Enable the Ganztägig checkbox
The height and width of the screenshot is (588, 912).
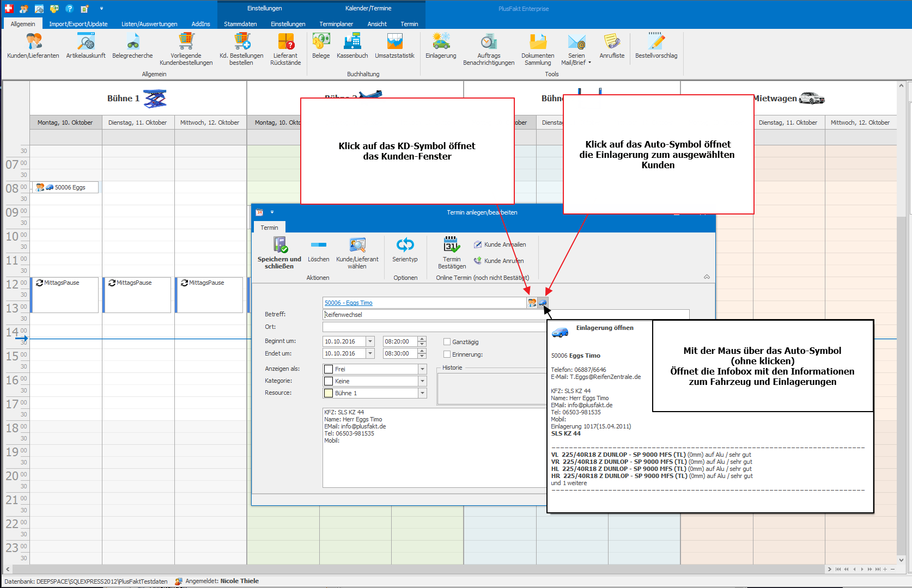[x=447, y=342]
